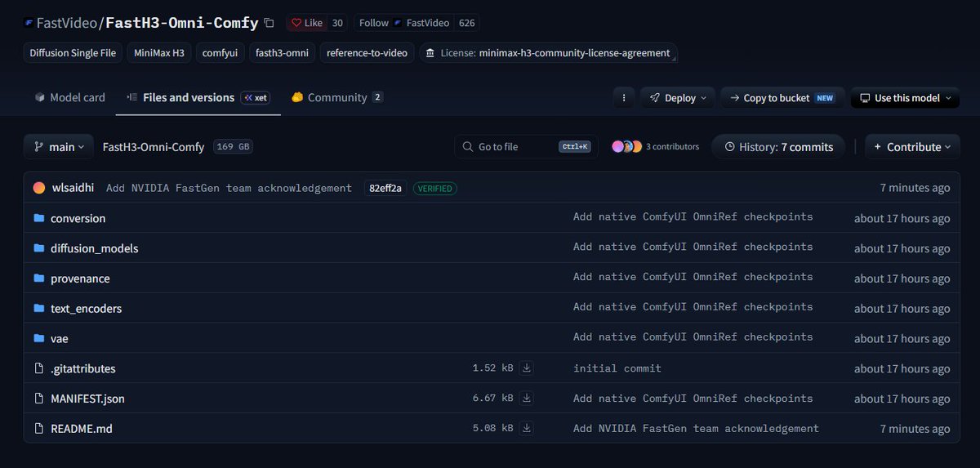
Task: Click the text_encoders folder icon
Action: click(x=38, y=309)
